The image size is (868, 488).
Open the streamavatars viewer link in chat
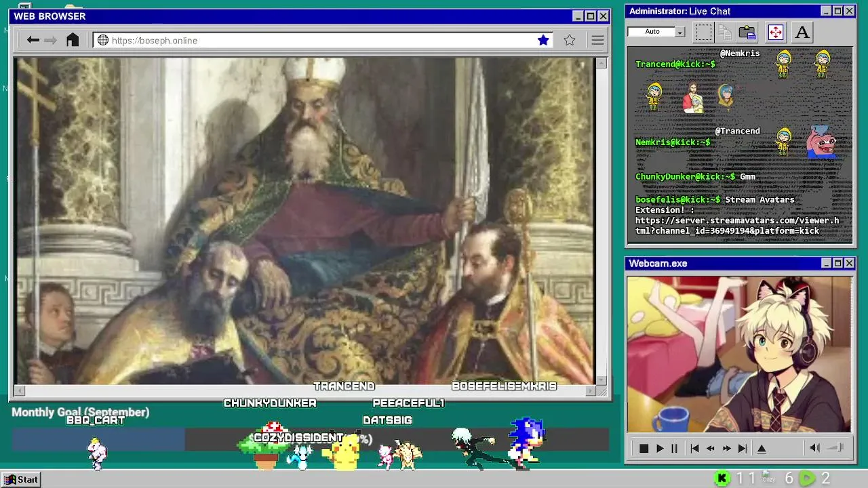pyautogui.click(x=737, y=226)
